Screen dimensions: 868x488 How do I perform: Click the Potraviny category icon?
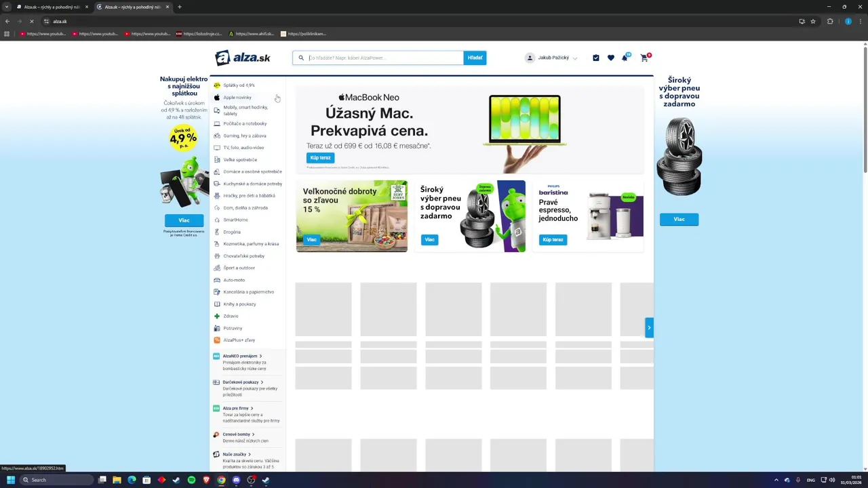(x=217, y=328)
